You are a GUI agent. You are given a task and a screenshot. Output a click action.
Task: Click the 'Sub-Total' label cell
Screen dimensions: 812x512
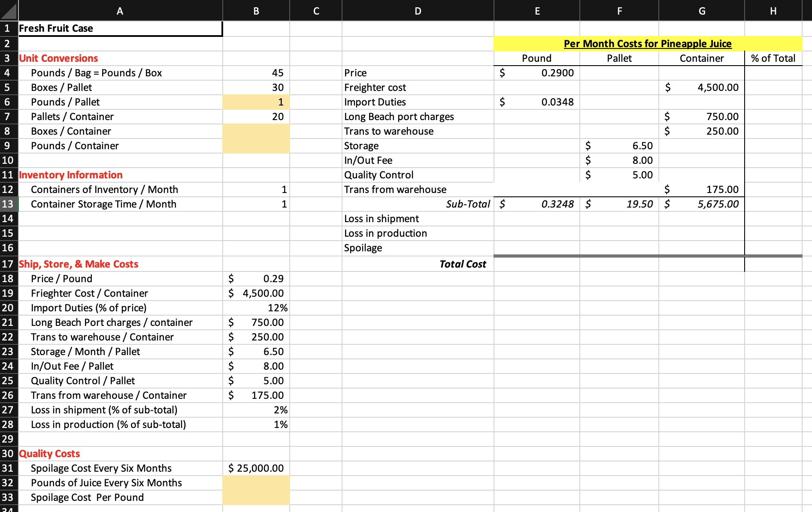coord(418,204)
